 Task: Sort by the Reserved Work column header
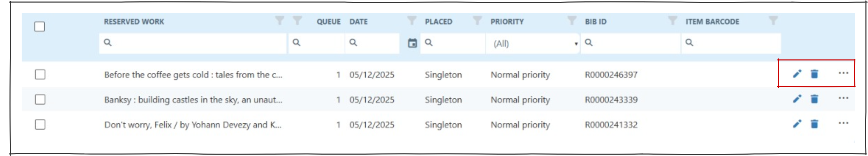click(134, 22)
